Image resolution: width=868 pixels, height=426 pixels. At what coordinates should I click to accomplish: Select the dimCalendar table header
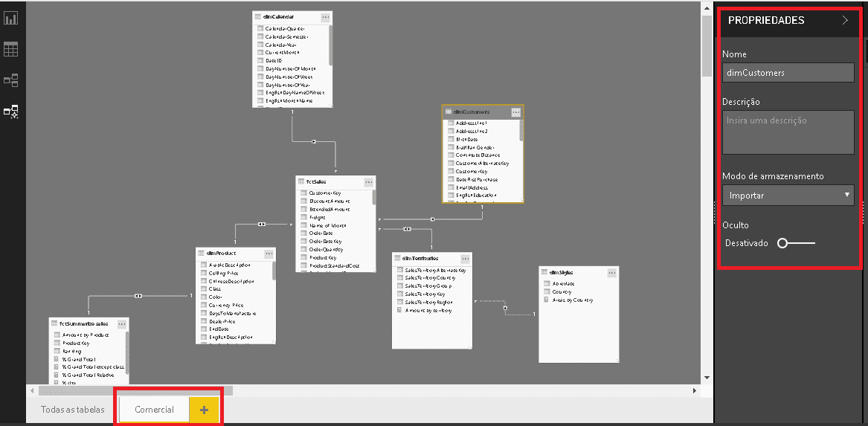(292, 17)
